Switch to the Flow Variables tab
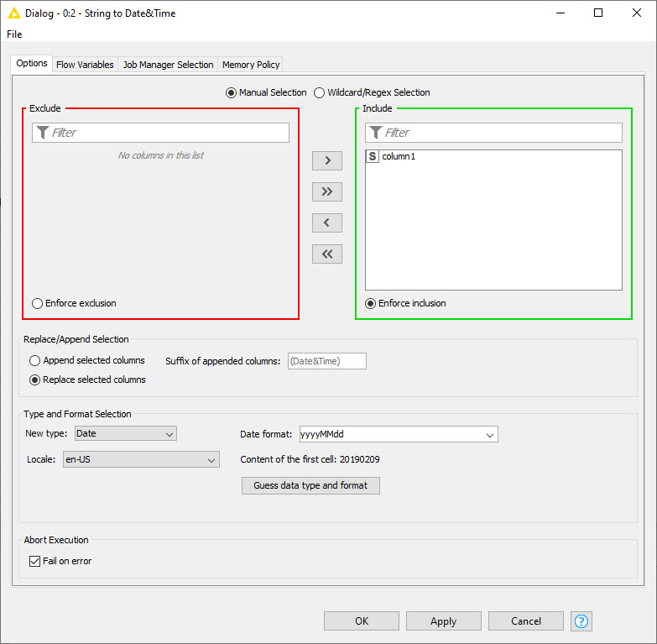The height and width of the screenshot is (644, 657). coord(85,65)
